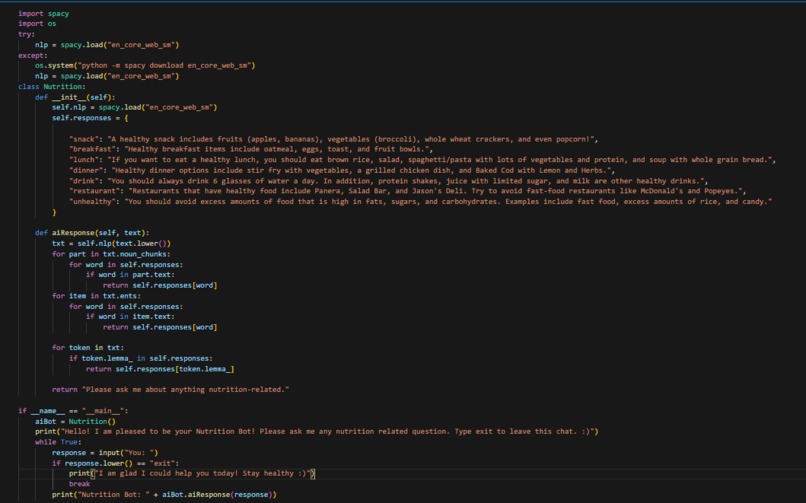Click the 'If you want to eat a healthy lunch' string
Viewport: 806px width, 503px height.
coord(439,160)
